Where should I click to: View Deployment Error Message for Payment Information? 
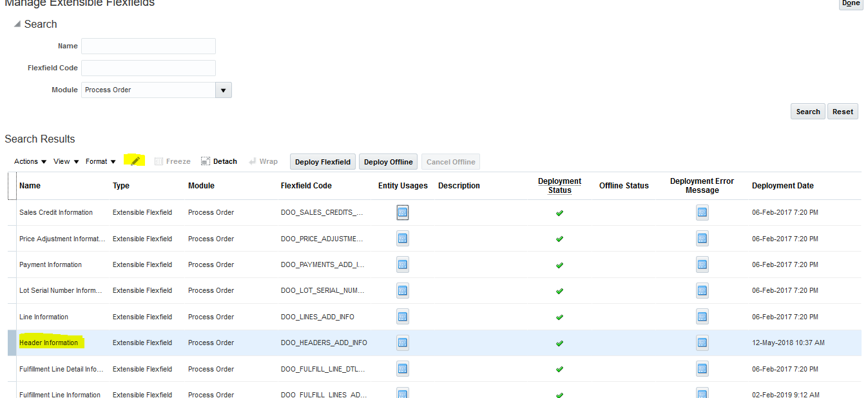[x=702, y=264]
